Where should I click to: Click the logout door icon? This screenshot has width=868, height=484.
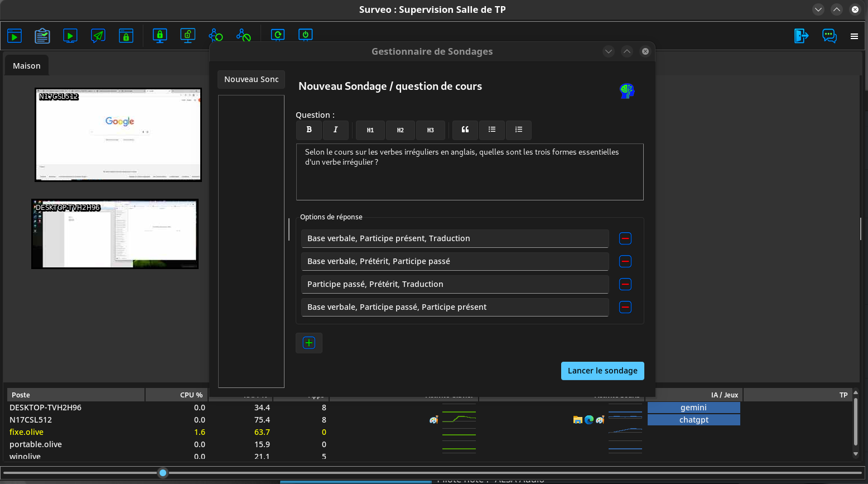[801, 35]
